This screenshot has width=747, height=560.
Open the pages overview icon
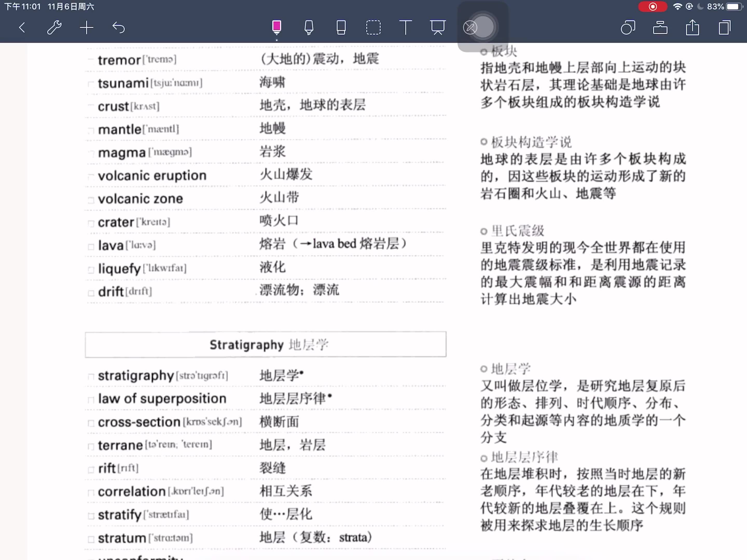(x=724, y=27)
